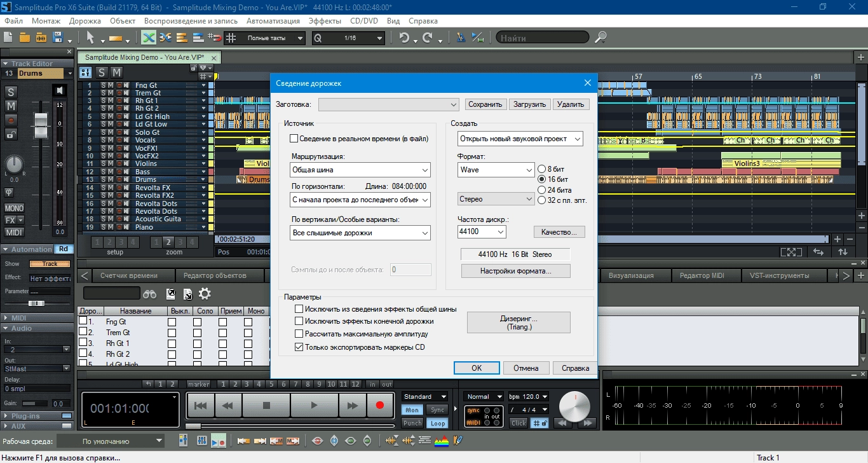This screenshot has width=868, height=463.
Task: Switch to Редактор MIDI tab
Action: [706, 275]
